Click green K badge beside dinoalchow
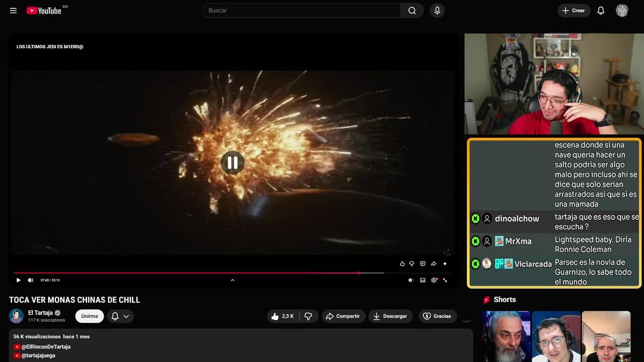The image size is (644, 362). click(475, 219)
